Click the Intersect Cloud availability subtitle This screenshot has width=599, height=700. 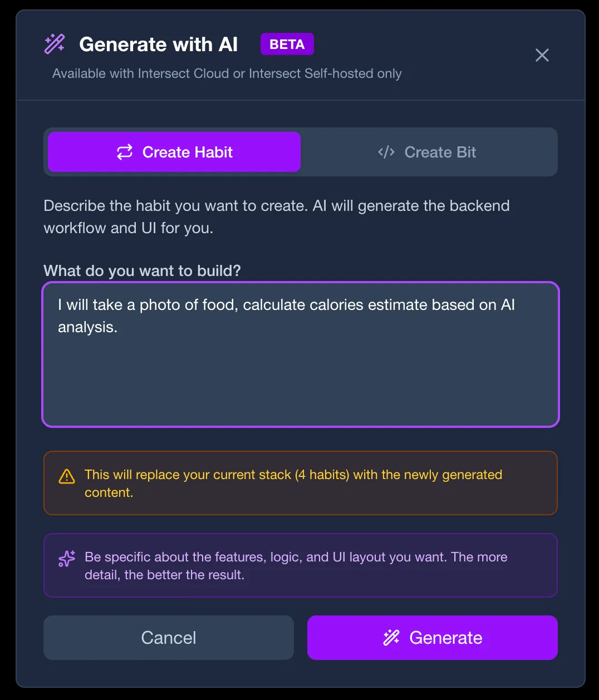click(227, 73)
